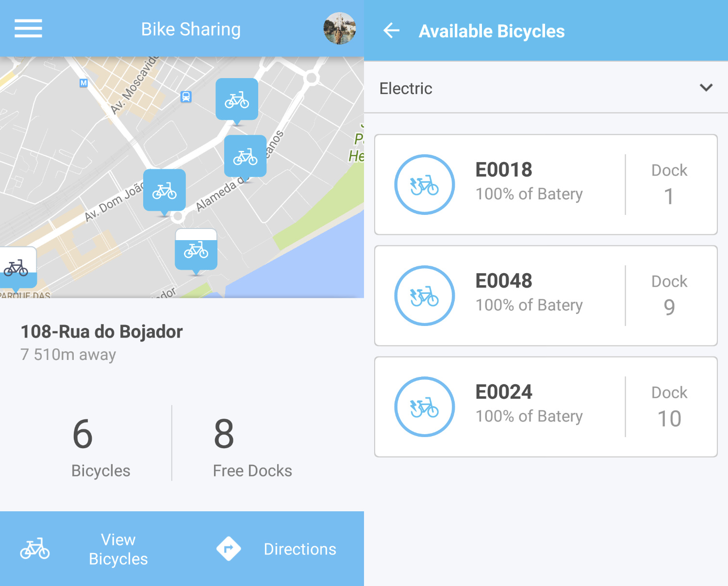Open the hamburger navigation menu
Viewport: 728px width, 586px height.
(28, 29)
